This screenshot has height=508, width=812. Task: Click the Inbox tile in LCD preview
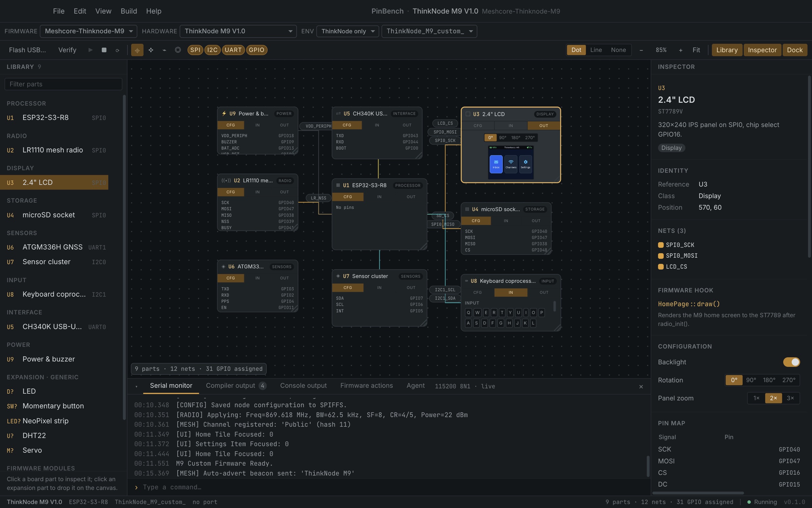(496, 164)
